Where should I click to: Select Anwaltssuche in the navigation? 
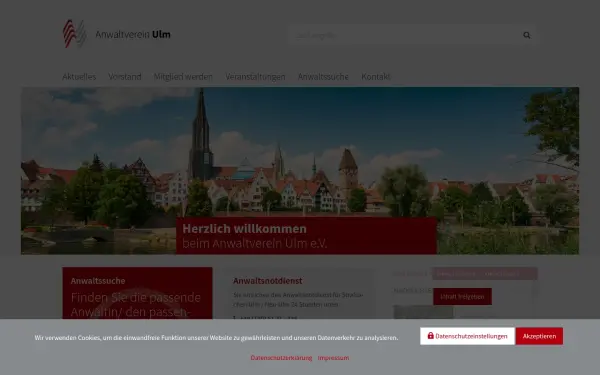tap(323, 77)
